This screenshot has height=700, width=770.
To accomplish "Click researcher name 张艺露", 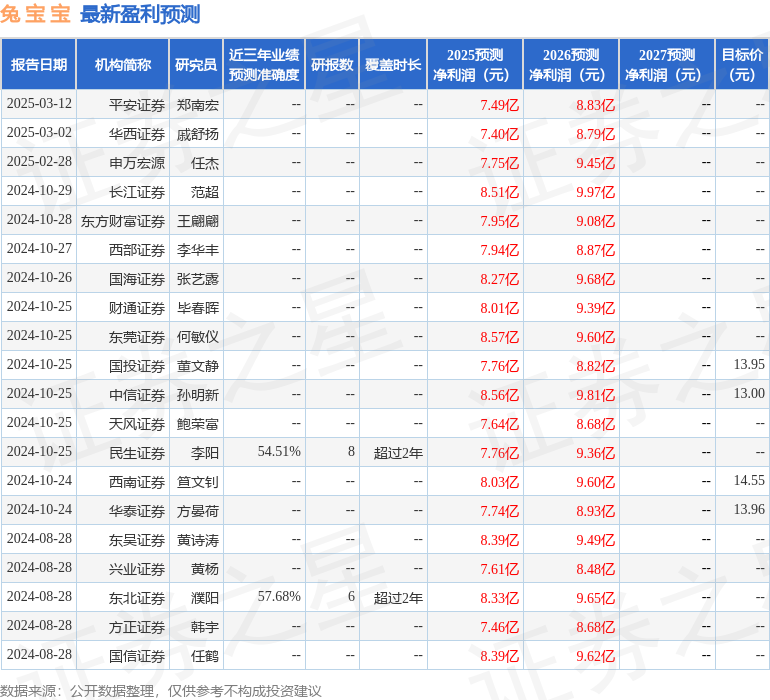I will (197, 279).
